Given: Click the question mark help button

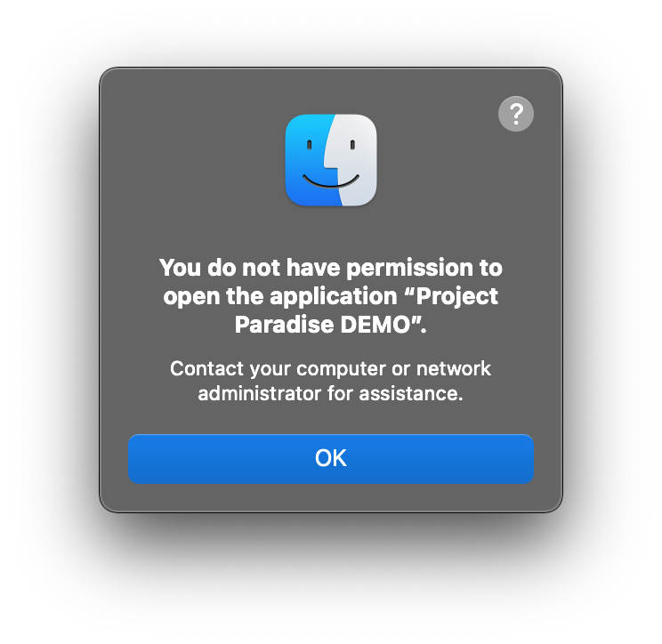Looking at the screenshot, I should [x=515, y=114].
